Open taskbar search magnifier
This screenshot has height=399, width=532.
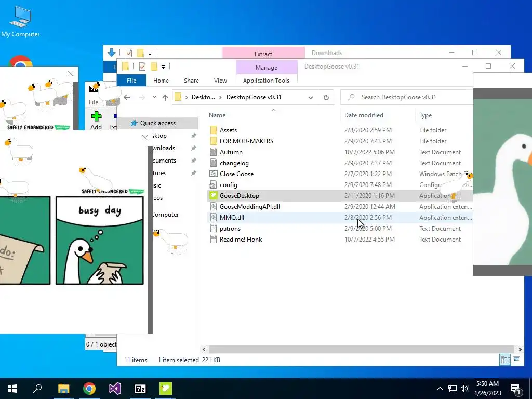[x=37, y=389]
